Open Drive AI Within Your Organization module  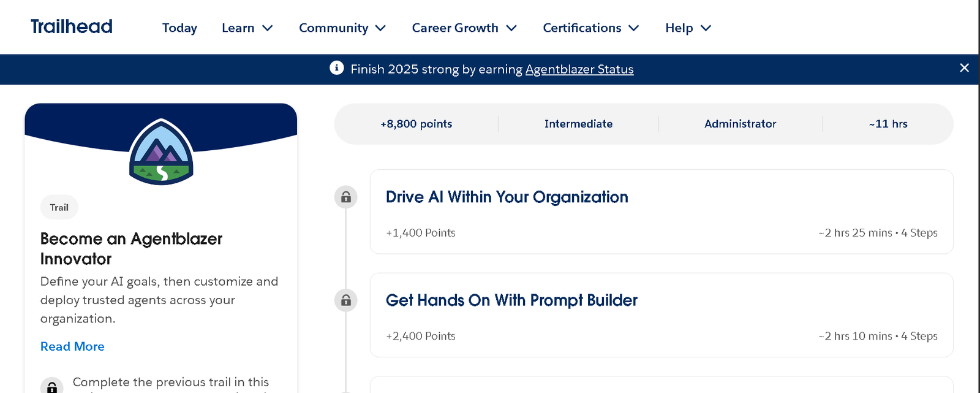coord(507,197)
